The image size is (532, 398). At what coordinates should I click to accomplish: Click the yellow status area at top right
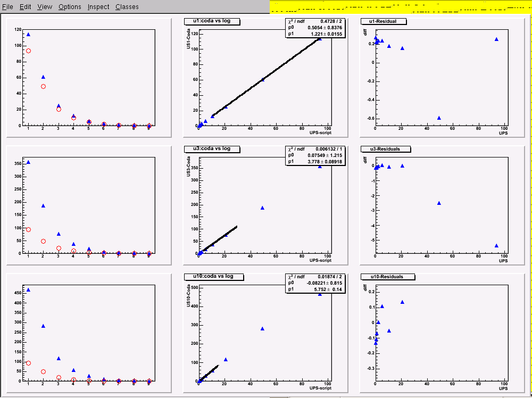(401, 7)
